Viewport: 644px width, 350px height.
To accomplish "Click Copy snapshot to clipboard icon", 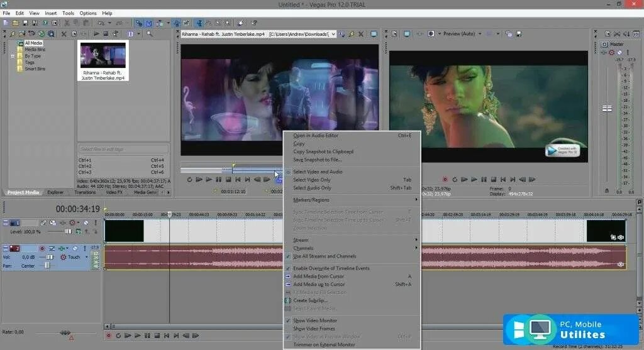I will click(509, 34).
